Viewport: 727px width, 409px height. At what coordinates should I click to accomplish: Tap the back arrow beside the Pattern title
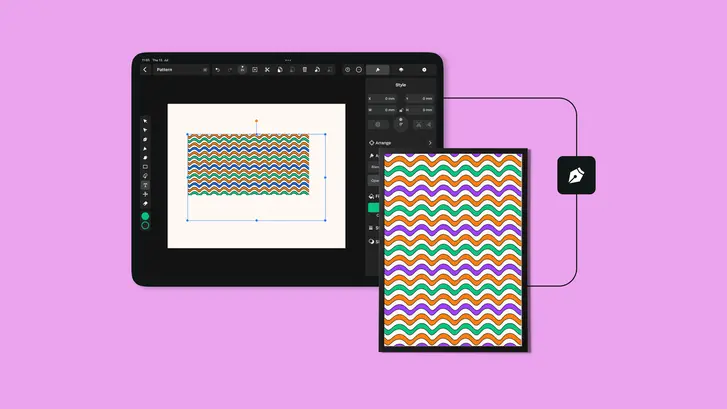click(145, 70)
